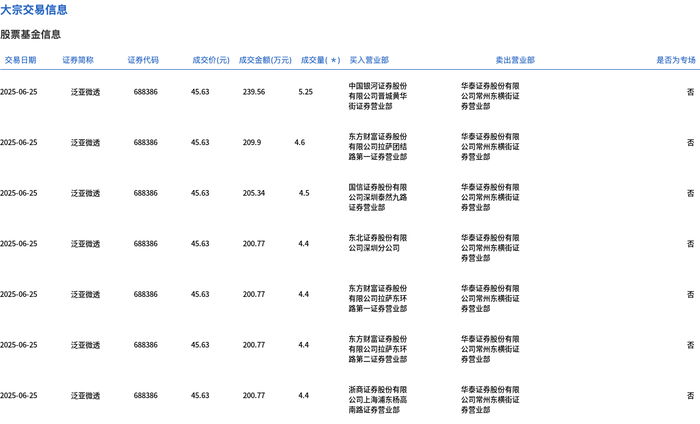Click code 688386 in the 浙商证券 row
The height and width of the screenshot is (424, 700).
pyautogui.click(x=146, y=395)
